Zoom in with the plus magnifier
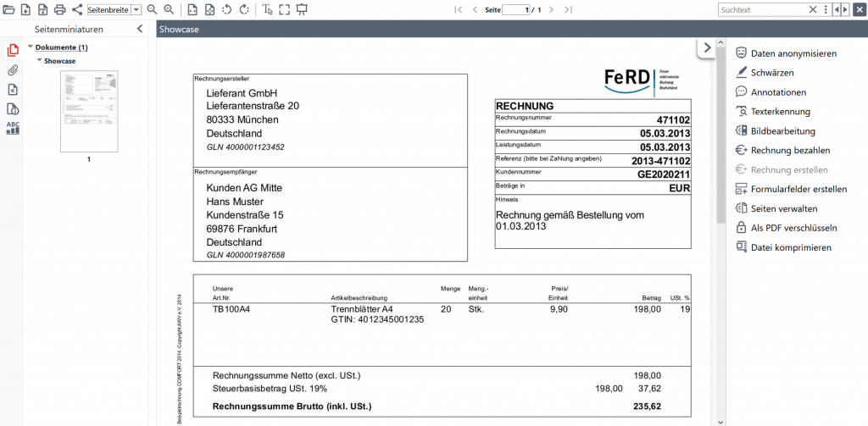This screenshot has height=426, width=868. click(x=169, y=9)
